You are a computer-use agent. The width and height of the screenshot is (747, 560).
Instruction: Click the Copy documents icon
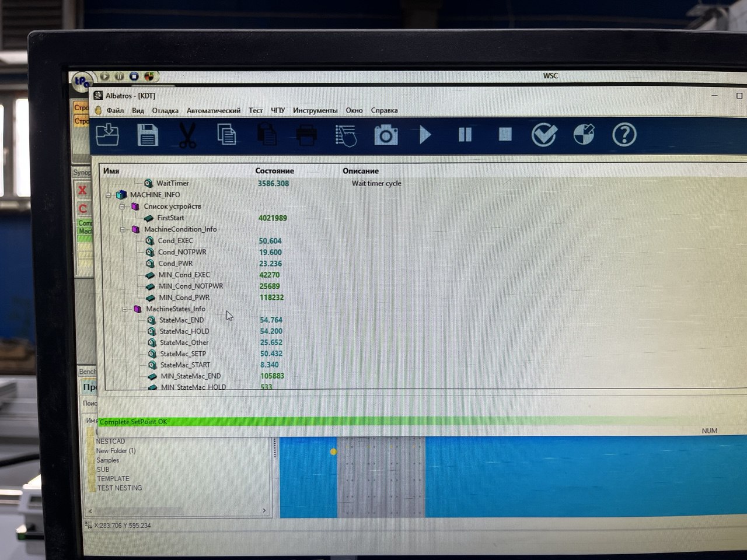click(226, 135)
